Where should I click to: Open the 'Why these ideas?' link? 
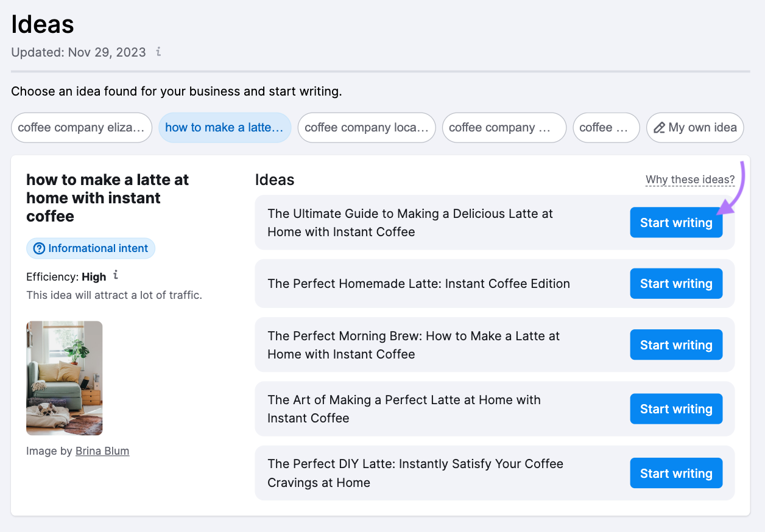(690, 180)
